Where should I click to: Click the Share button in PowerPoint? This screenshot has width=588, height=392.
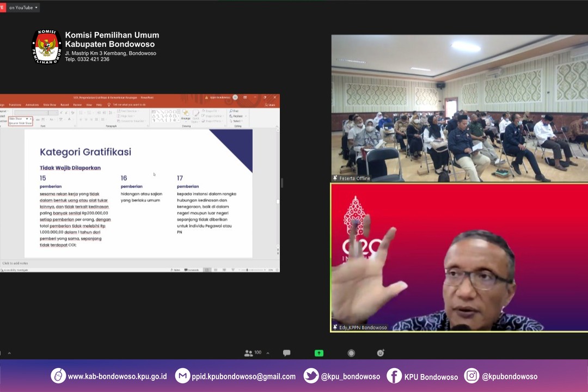point(271,105)
